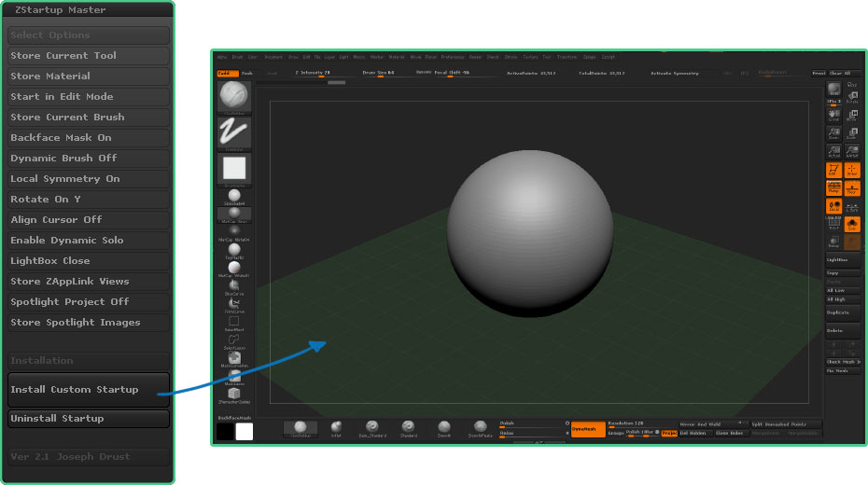Click the Uninstall Startup button

[x=89, y=419]
